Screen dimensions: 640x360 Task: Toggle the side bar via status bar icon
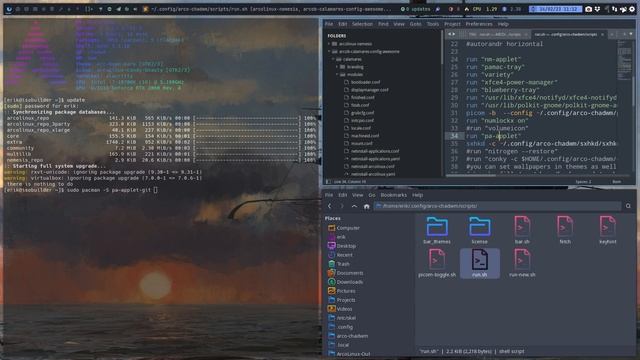coord(328,182)
